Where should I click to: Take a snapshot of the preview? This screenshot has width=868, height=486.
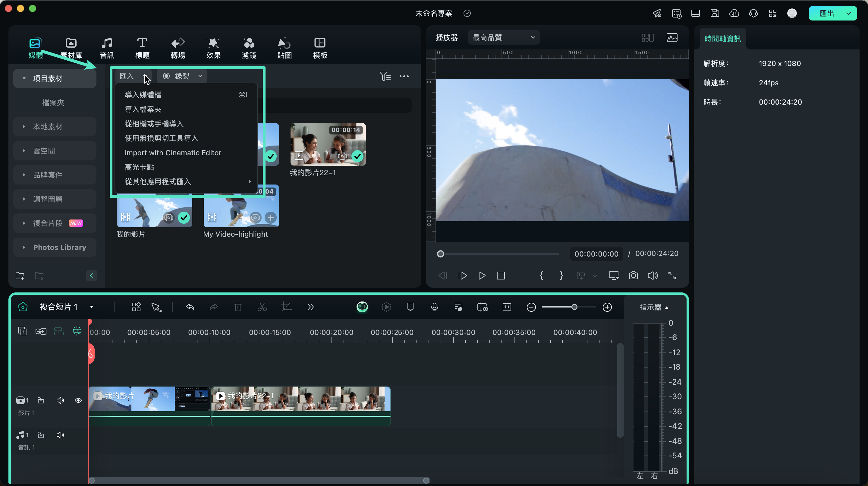click(633, 275)
